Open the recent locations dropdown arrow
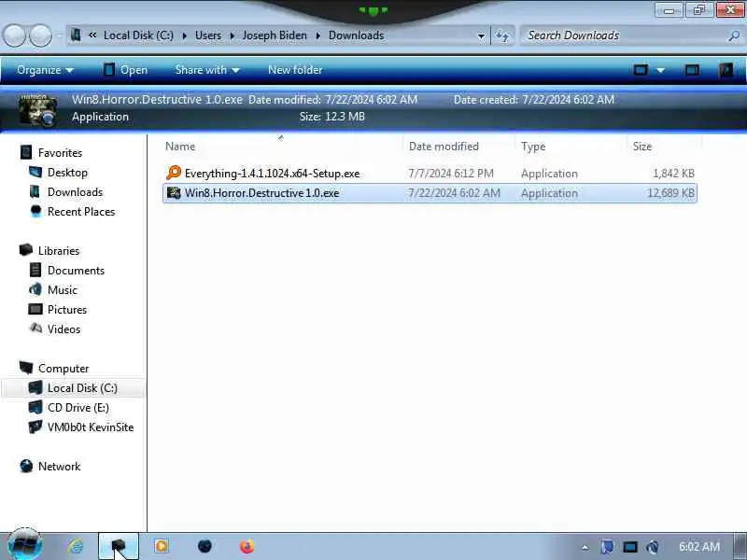The height and width of the screenshot is (560, 747). coord(59,35)
